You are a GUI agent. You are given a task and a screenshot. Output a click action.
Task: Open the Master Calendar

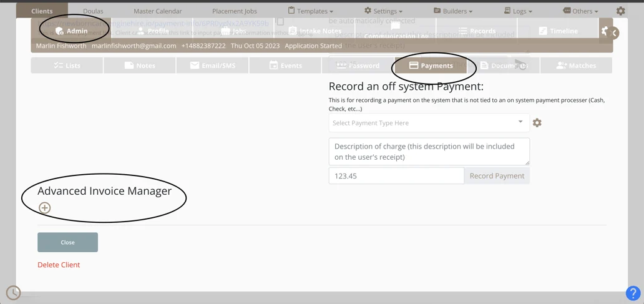tap(158, 11)
